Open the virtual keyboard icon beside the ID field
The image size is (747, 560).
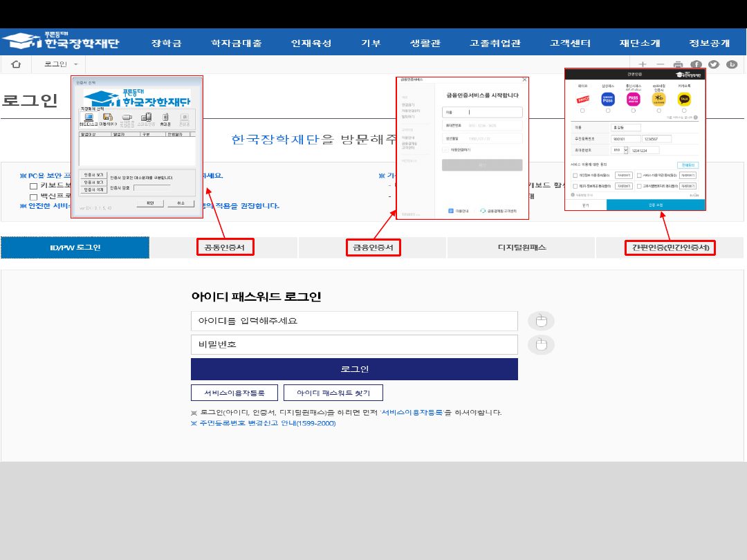541,321
